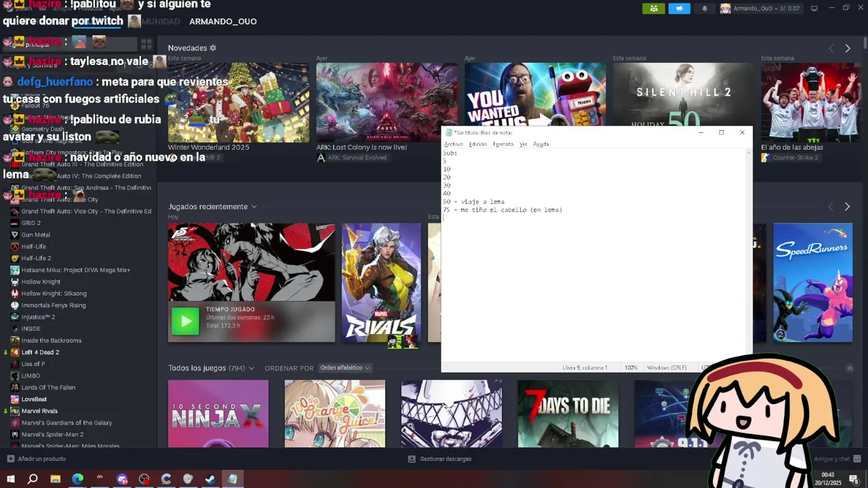Open Edición menu in Notepad
Image resolution: width=868 pixels, height=488 pixels.
point(478,144)
